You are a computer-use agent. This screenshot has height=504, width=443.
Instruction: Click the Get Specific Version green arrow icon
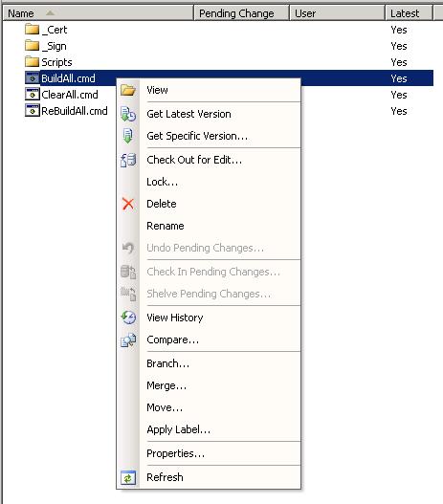[128, 136]
